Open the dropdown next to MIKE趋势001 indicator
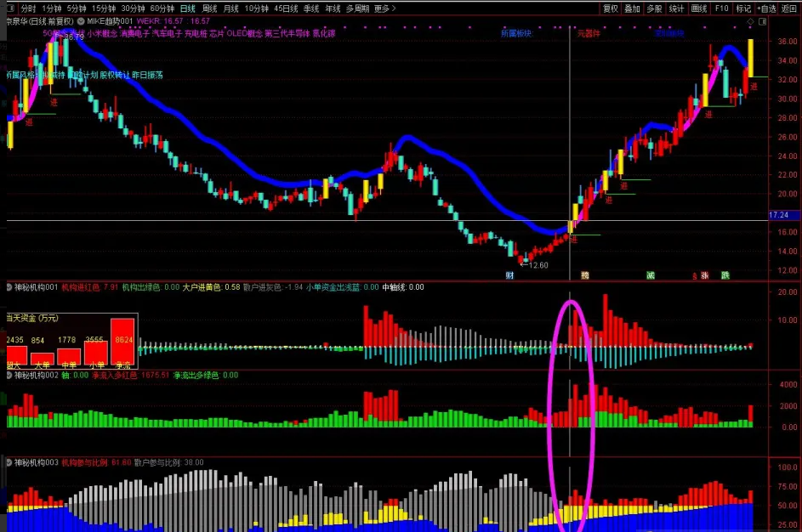 (80, 20)
